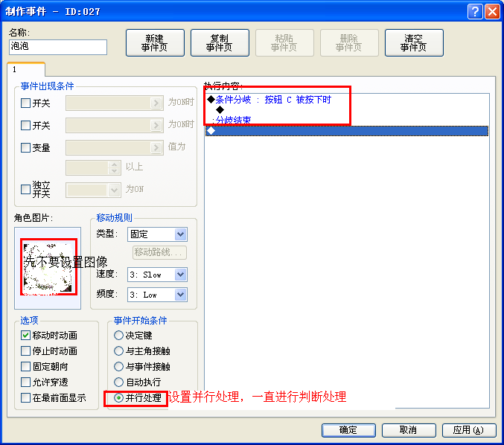Uncheck 移动时动画 option
The image size is (504, 445).
click(25, 336)
